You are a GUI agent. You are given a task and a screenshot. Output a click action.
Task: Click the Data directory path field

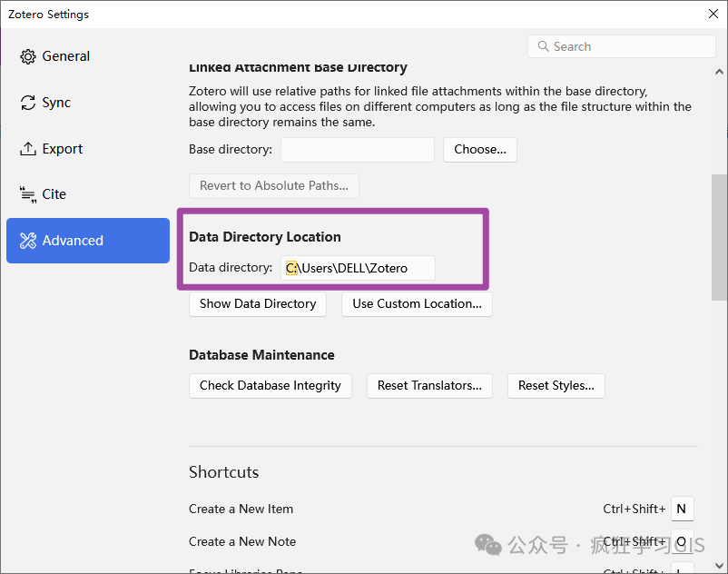point(358,268)
